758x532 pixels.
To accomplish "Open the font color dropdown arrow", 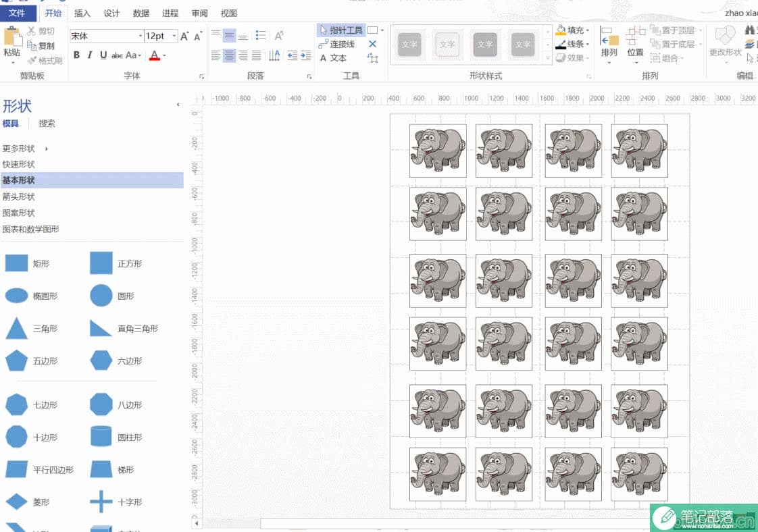I will 164,55.
